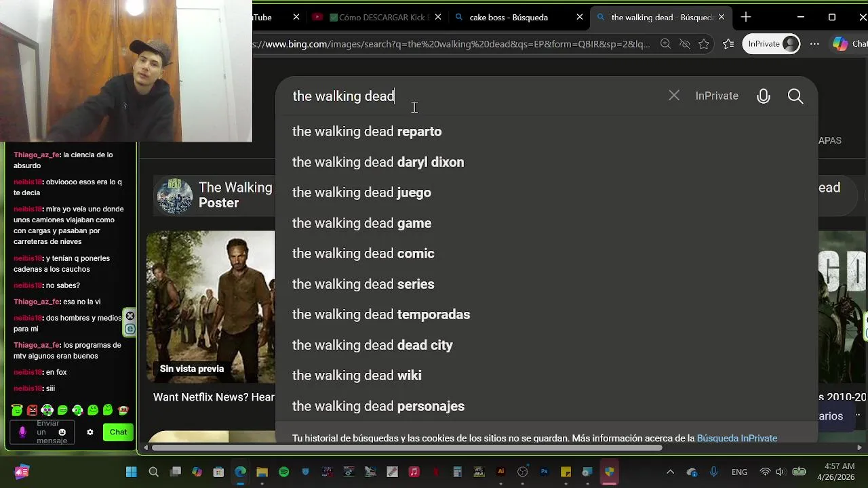The height and width of the screenshot is (488, 868).
Task: Close the walking dead tab
Action: pyautogui.click(x=722, y=18)
